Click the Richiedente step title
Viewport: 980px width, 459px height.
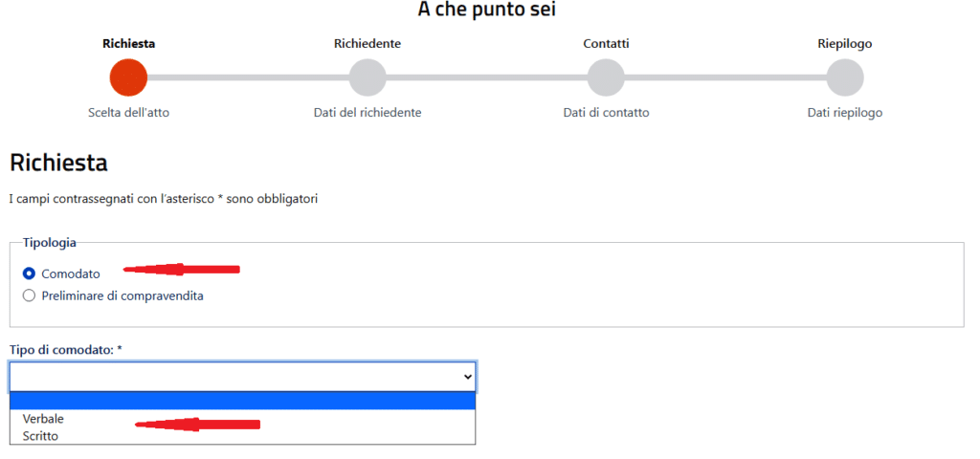pyautogui.click(x=367, y=43)
